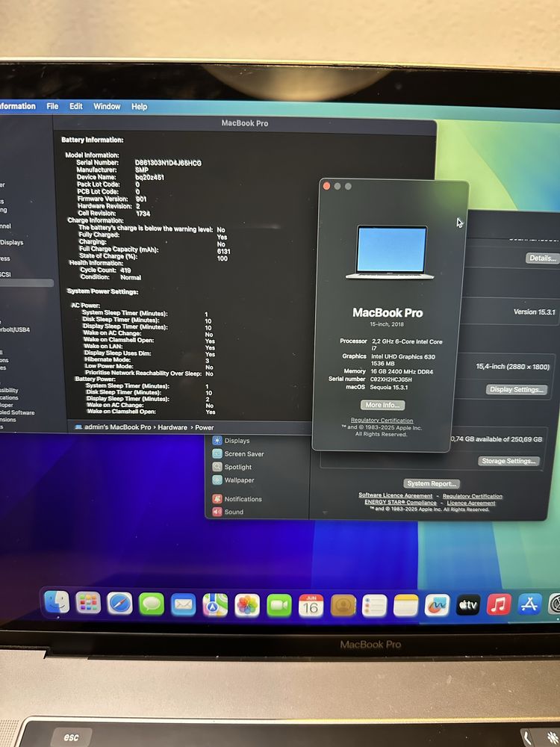
Task: Select Spotlight in System Settings sidebar
Action: [x=237, y=467]
